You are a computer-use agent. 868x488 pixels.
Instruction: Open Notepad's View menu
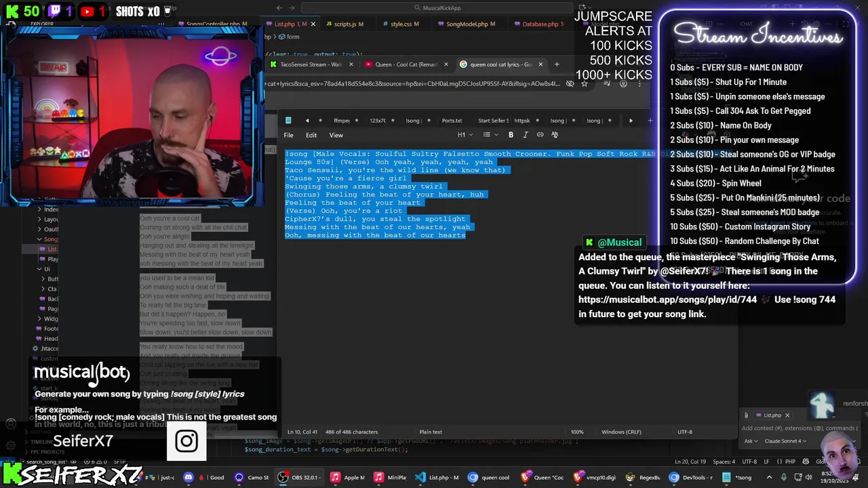tap(336, 135)
